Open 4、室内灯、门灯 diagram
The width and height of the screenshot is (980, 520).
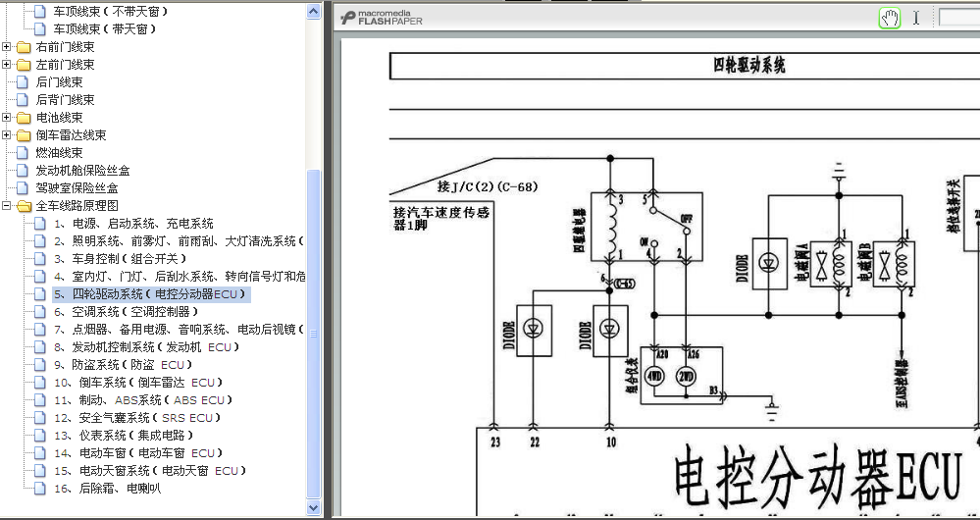point(180,276)
